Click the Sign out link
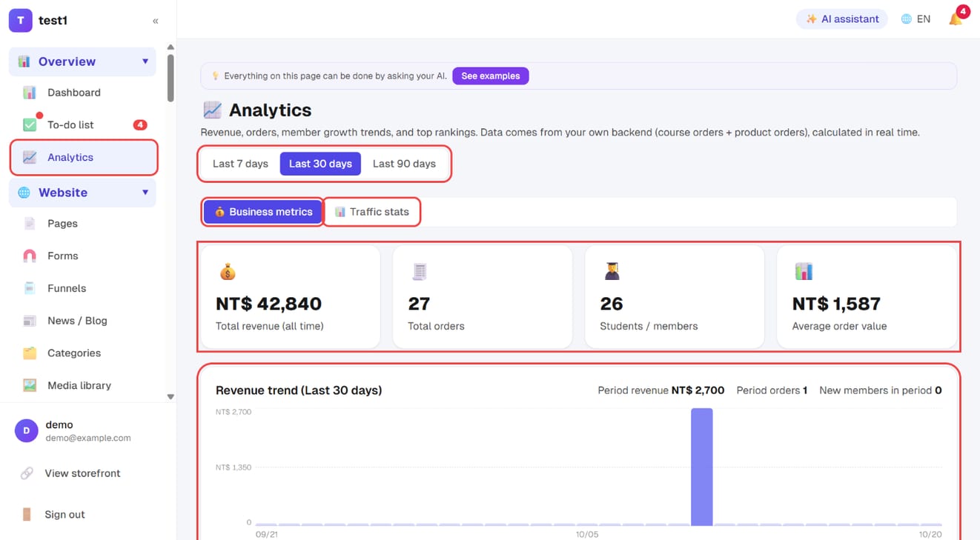This screenshot has width=980, height=540. click(x=64, y=514)
